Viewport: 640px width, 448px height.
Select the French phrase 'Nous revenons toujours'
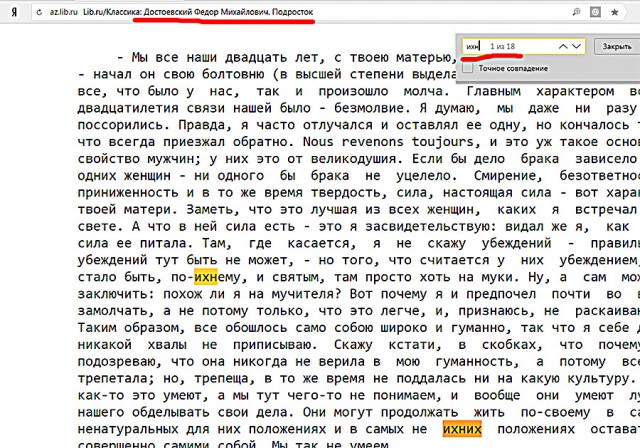point(388,142)
